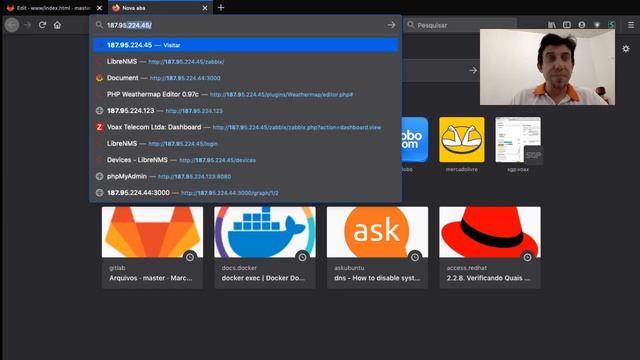640x360 pixels.
Task: Click 'Arquivos - master - Marc...' title
Action: (151, 278)
